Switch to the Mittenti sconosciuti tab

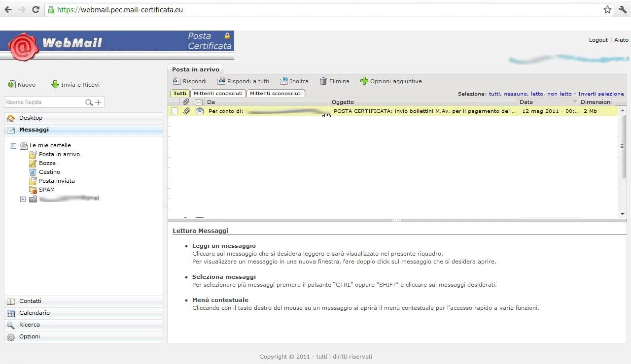(x=276, y=94)
